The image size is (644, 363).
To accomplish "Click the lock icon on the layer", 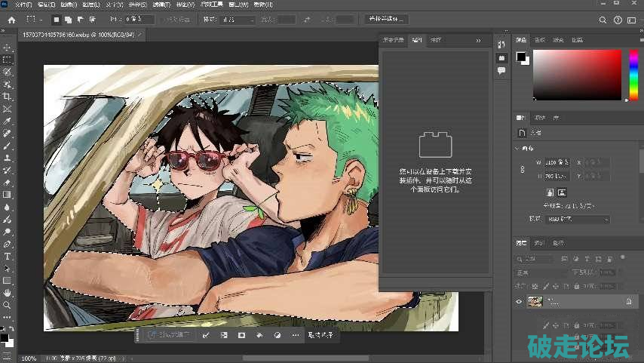I will [629, 301].
